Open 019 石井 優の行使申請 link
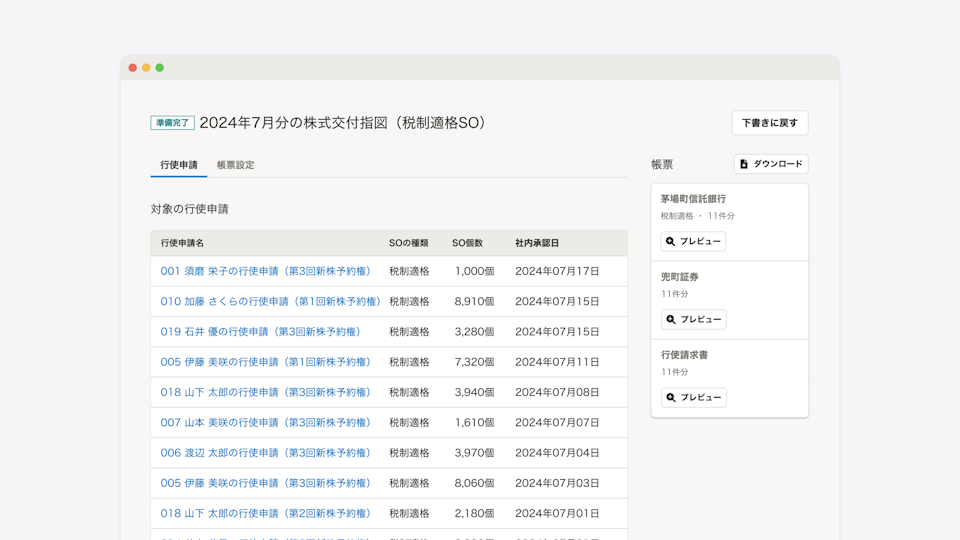960x540 pixels. (x=260, y=332)
